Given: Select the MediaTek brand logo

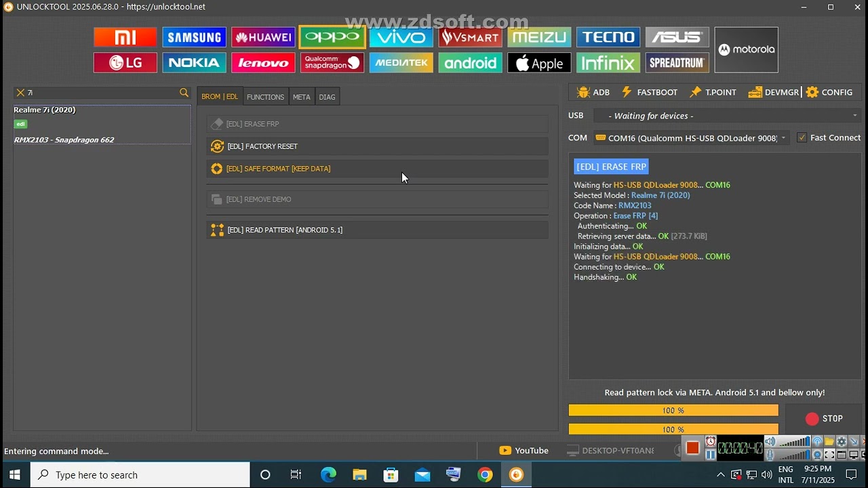Looking at the screenshot, I should 401,63.
